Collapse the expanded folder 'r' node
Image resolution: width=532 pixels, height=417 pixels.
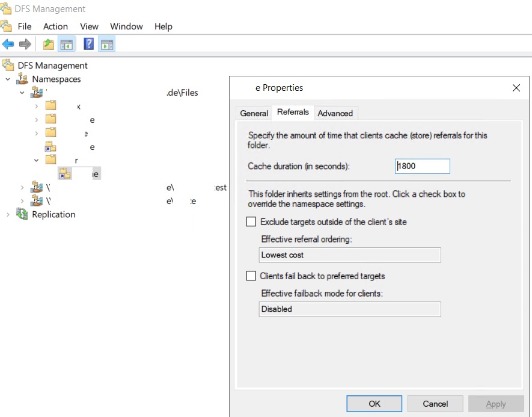36,160
